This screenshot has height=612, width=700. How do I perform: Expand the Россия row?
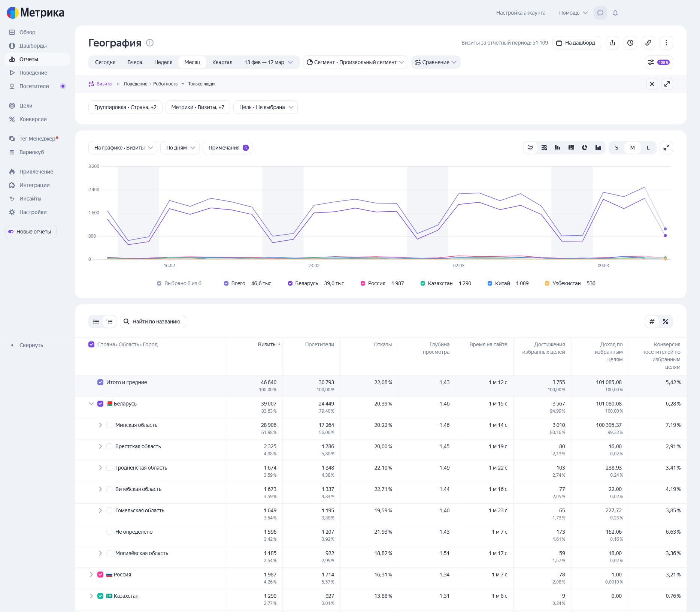click(x=91, y=575)
